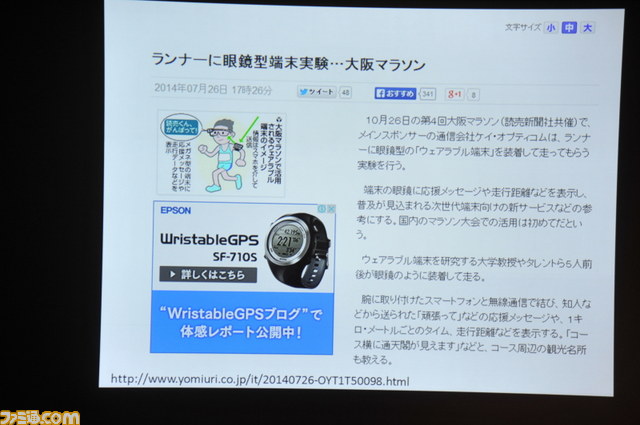Click the 文字サイズ label
The width and height of the screenshot is (640, 425).
(523, 27)
